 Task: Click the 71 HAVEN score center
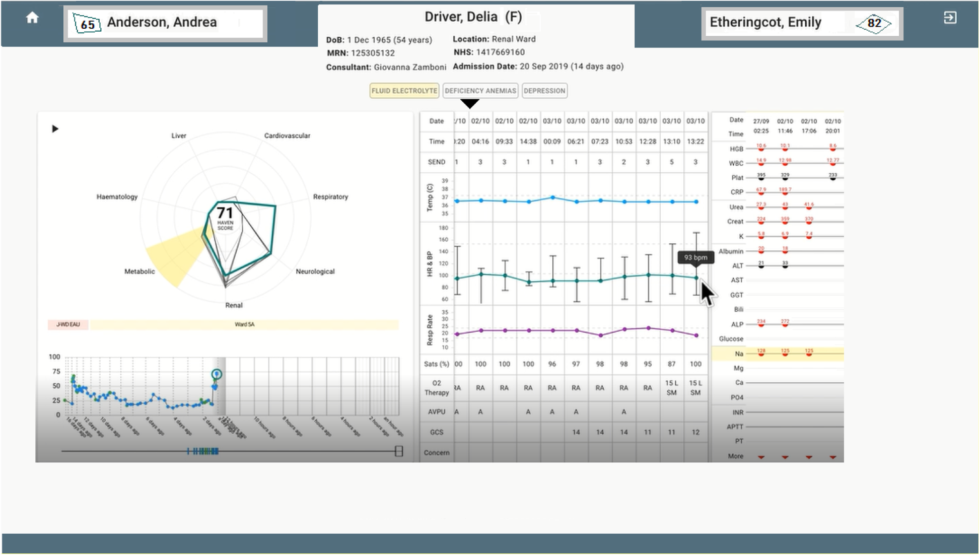tap(225, 218)
